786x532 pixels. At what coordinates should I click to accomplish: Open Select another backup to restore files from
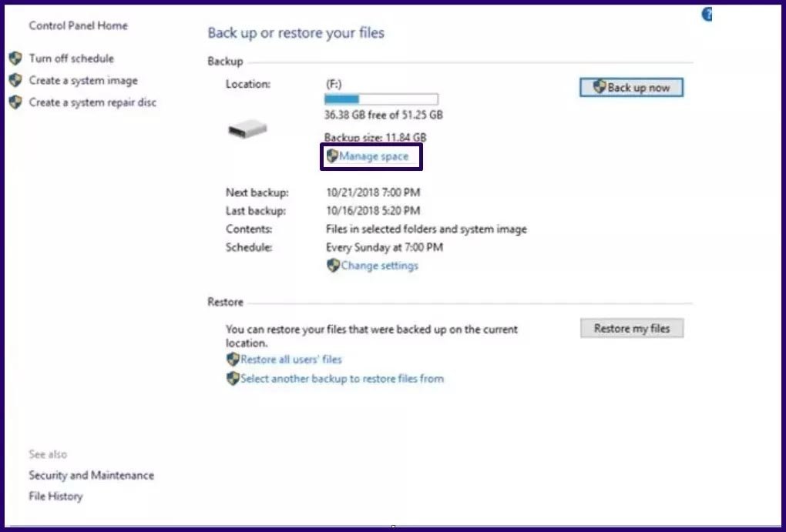coord(342,378)
